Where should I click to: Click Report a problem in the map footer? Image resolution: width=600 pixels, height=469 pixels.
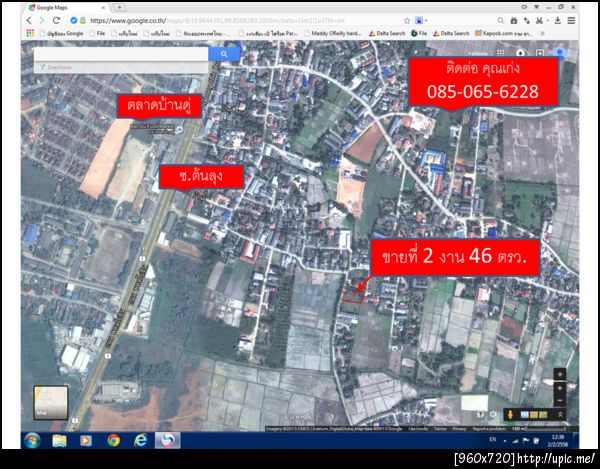[489, 429]
